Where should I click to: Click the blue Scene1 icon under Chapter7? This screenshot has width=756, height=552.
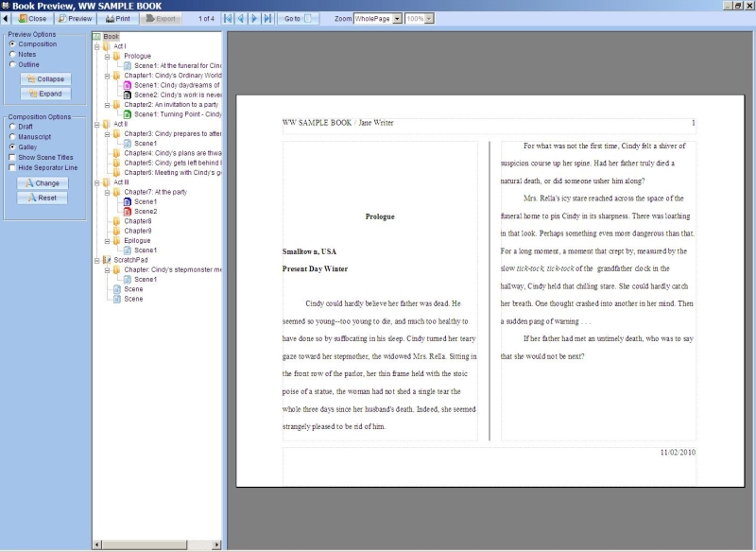click(x=128, y=201)
